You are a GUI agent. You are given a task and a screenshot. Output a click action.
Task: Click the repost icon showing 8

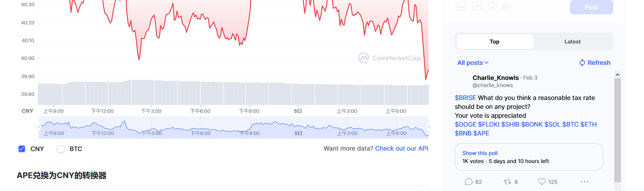click(x=507, y=182)
